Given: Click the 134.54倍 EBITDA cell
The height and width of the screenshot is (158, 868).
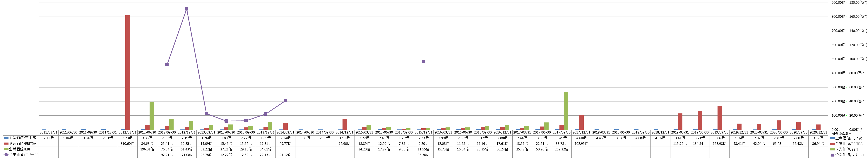Looking at the screenshot, I should pyautogui.click(x=700, y=144).
